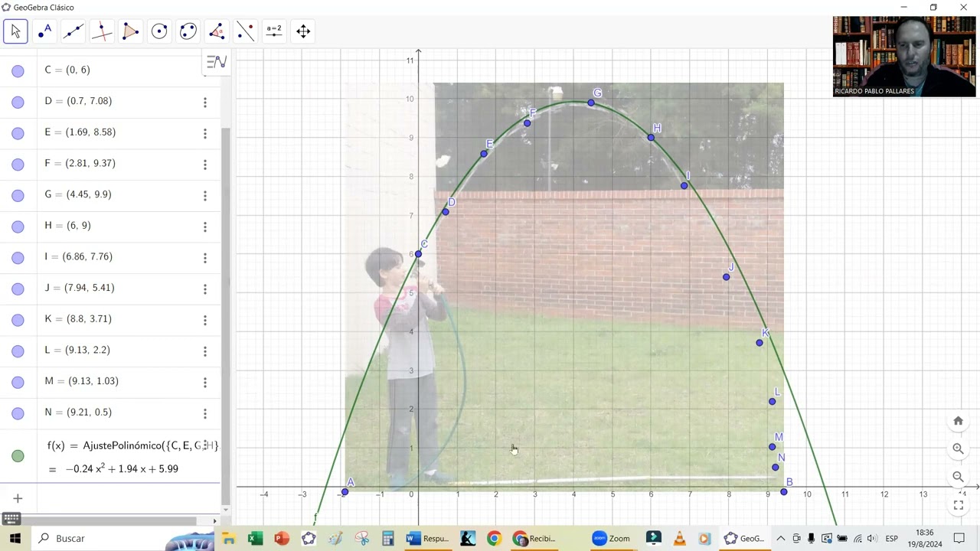Open Chrome from the taskbar
The height and width of the screenshot is (551, 980).
click(494, 538)
